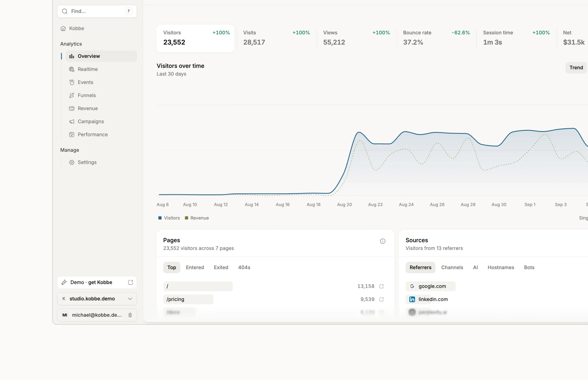The height and width of the screenshot is (380, 588).
Task: Select the Bots sources tab
Action: 529,268
